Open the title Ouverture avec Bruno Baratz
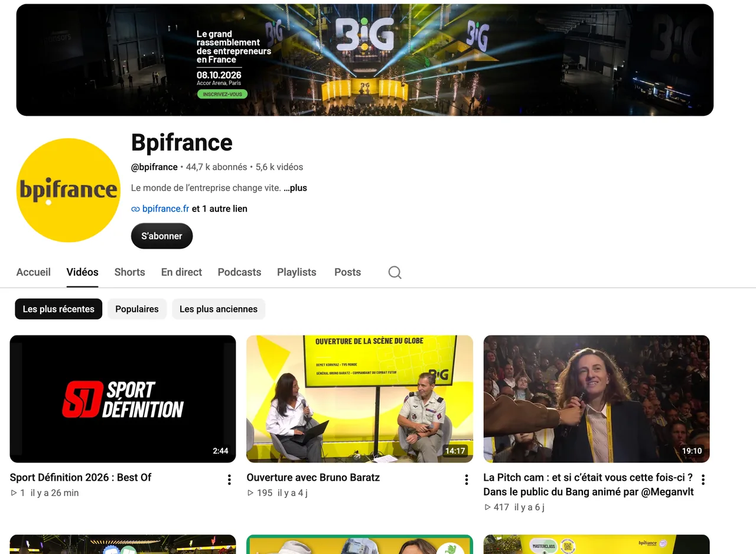 [313, 477]
